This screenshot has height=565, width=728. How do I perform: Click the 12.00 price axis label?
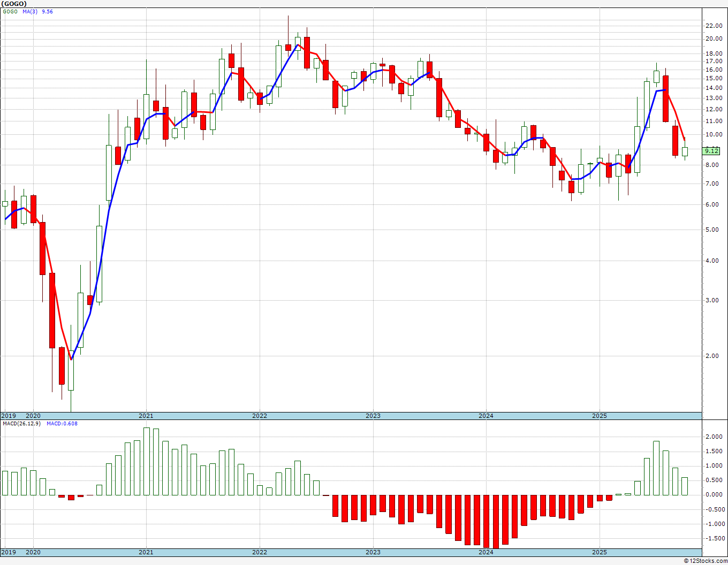pos(713,109)
